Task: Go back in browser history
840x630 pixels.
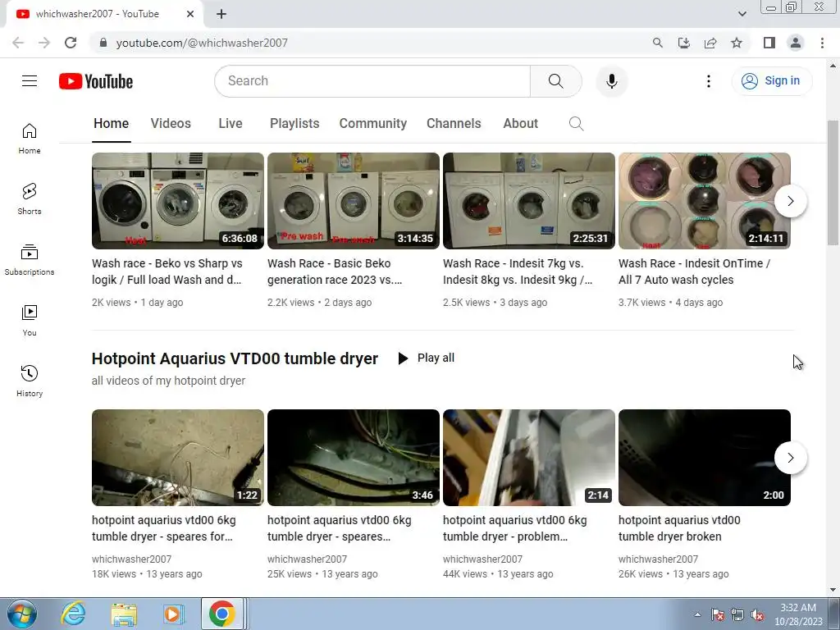Action: (x=18, y=43)
